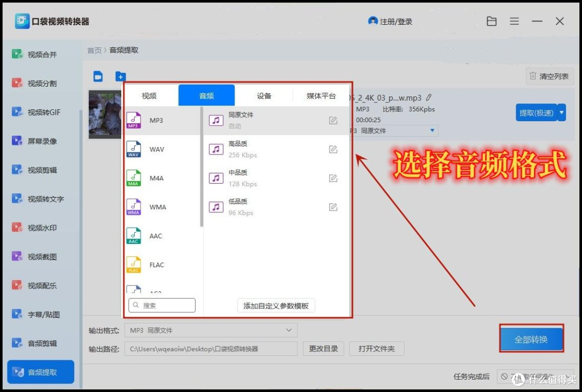Choose the MP3 format
The image size is (582, 392).
(x=163, y=120)
